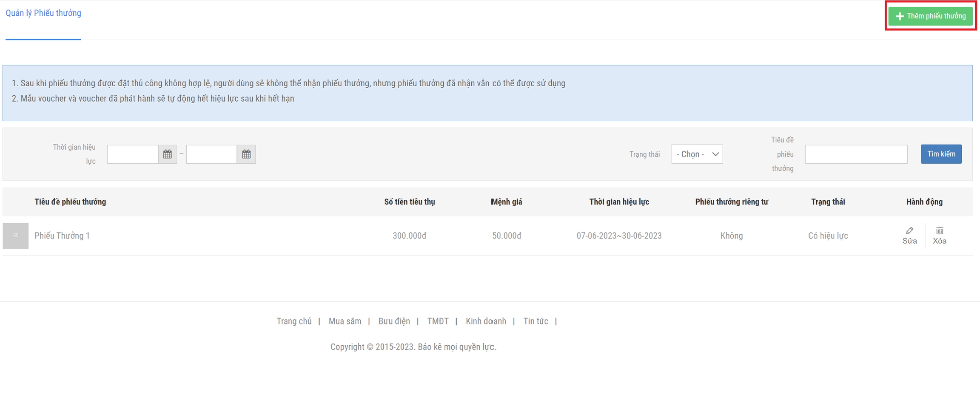This screenshot has width=980, height=398.
Task: Click the start date calendar icon
Action: click(x=167, y=154)
